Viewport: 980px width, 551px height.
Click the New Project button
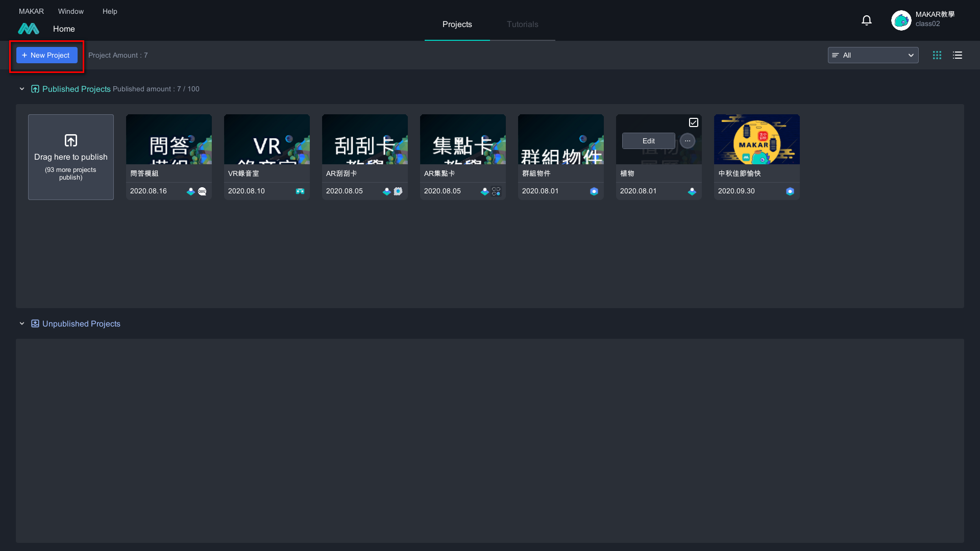tap(46, 55)
